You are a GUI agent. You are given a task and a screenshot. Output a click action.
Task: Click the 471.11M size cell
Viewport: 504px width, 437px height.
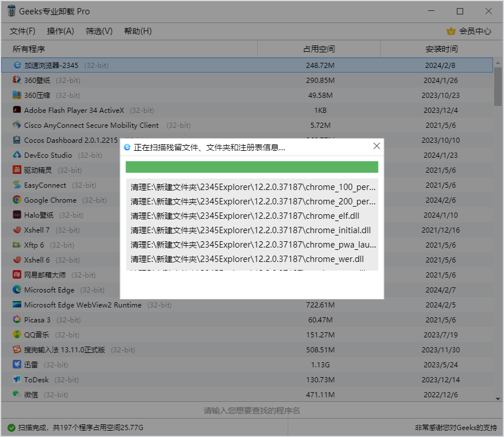(x=320, y=394)
